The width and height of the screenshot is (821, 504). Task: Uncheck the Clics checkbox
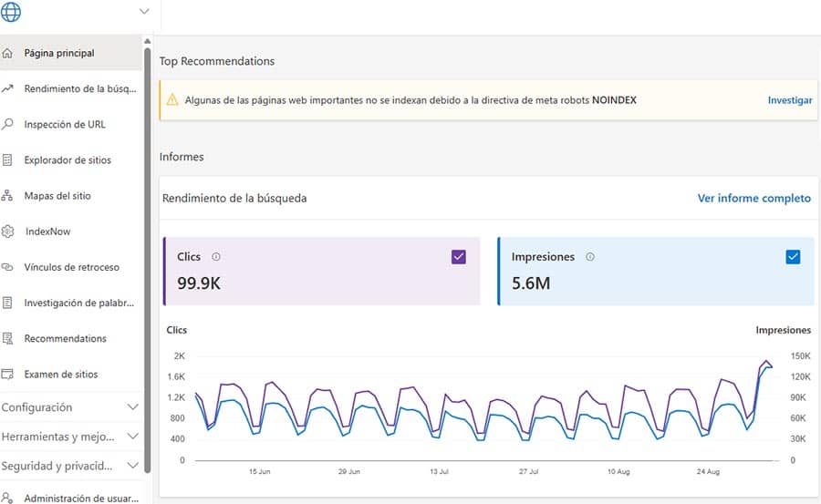pyautogui.click(x=458, y=257)
